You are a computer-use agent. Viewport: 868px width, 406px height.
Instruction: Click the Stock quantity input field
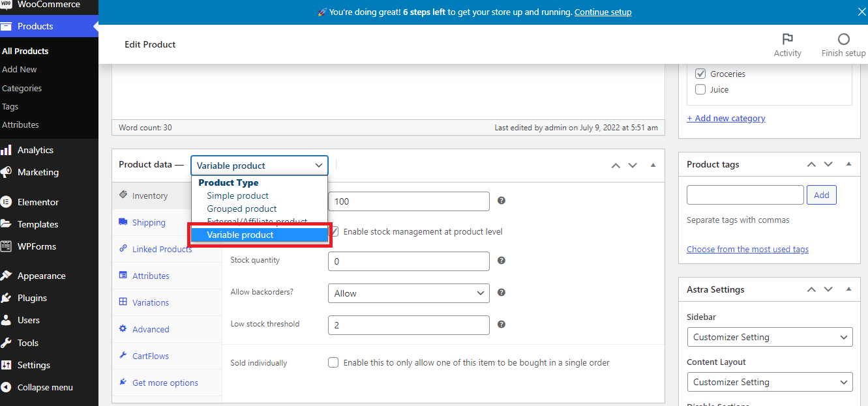[x=408, y=261]
